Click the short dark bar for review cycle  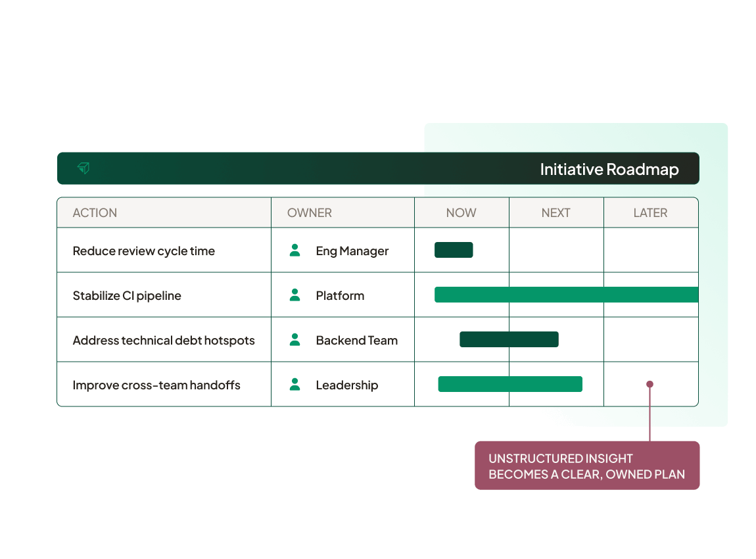click(x=454, y=250)
